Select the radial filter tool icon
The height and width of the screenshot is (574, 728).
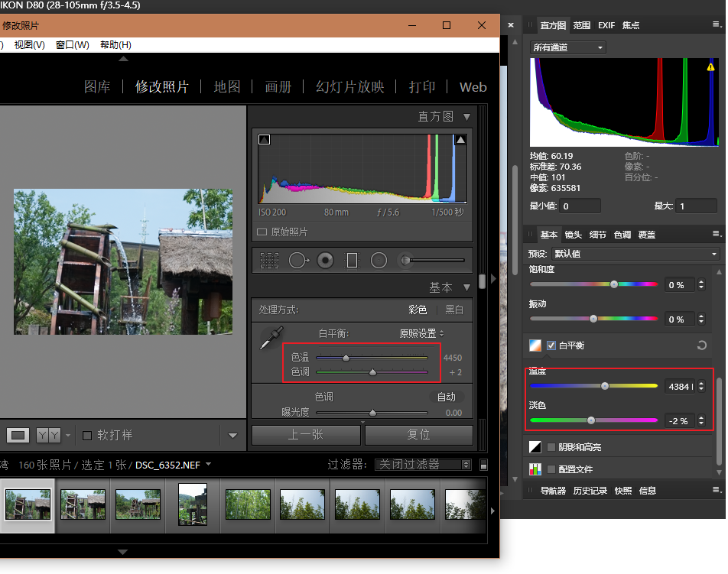click(379, 261)
